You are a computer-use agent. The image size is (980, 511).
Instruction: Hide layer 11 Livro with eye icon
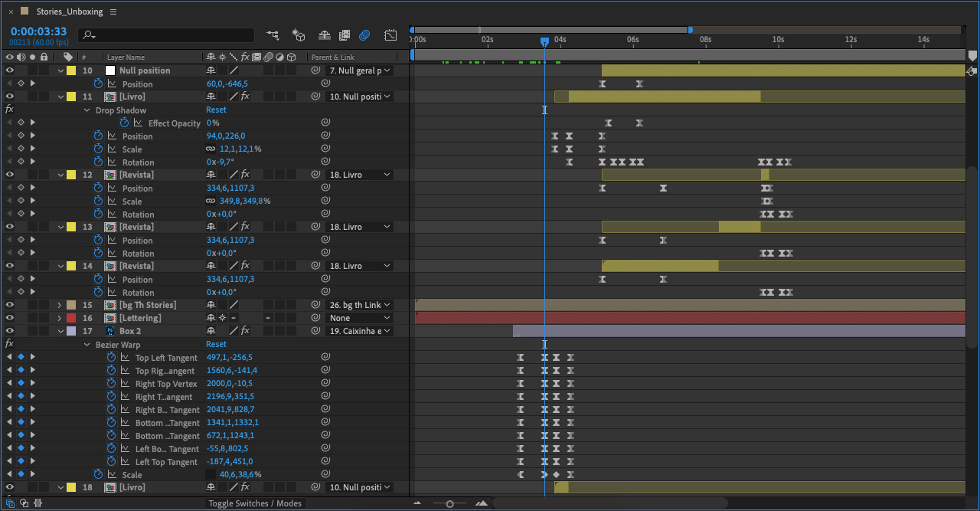(x=10, y=97)
